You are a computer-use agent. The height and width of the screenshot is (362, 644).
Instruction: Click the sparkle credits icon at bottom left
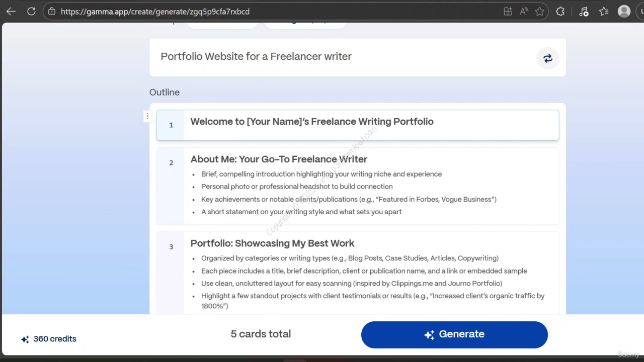[25, 339]
